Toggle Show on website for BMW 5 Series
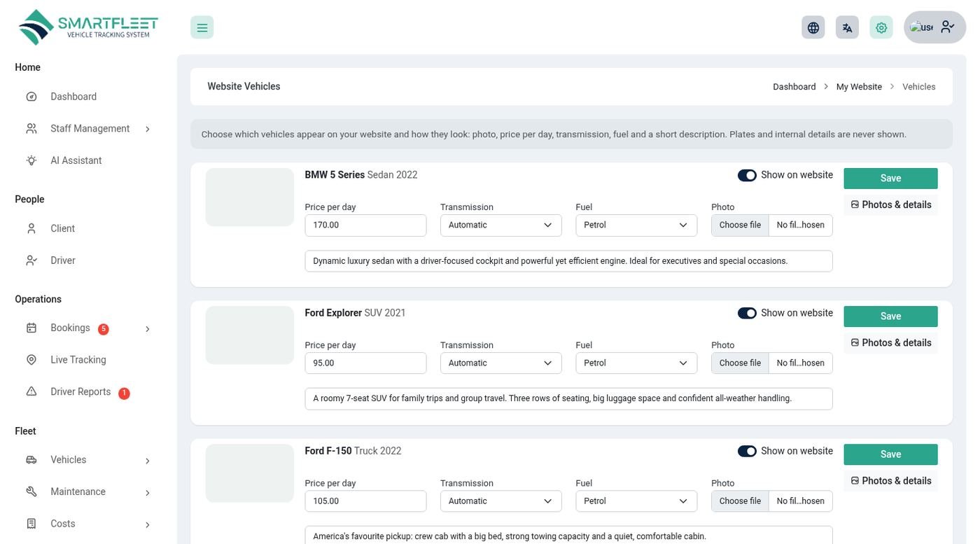 click(747, 175)
